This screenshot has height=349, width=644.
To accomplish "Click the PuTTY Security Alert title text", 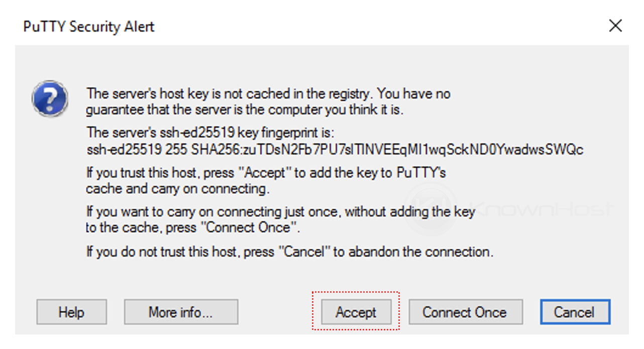I will [89, 27].
